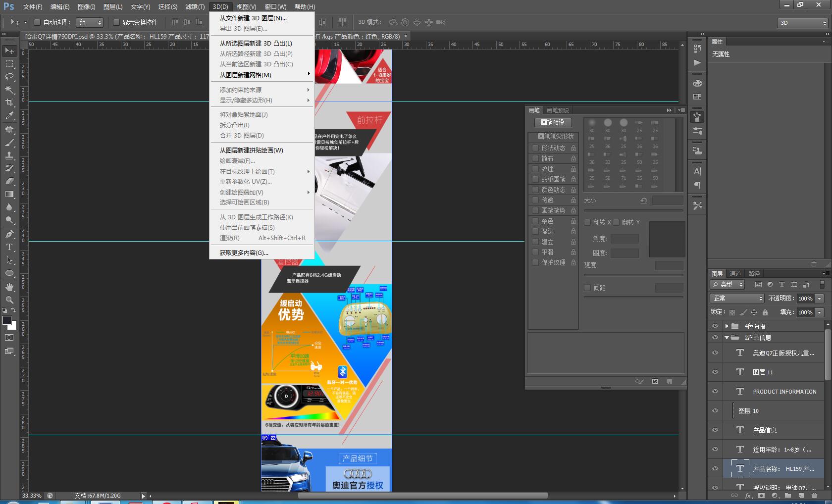Viewport: 832px width, 504px height.
Task: Select the Zoom tool
Action: 9,300
